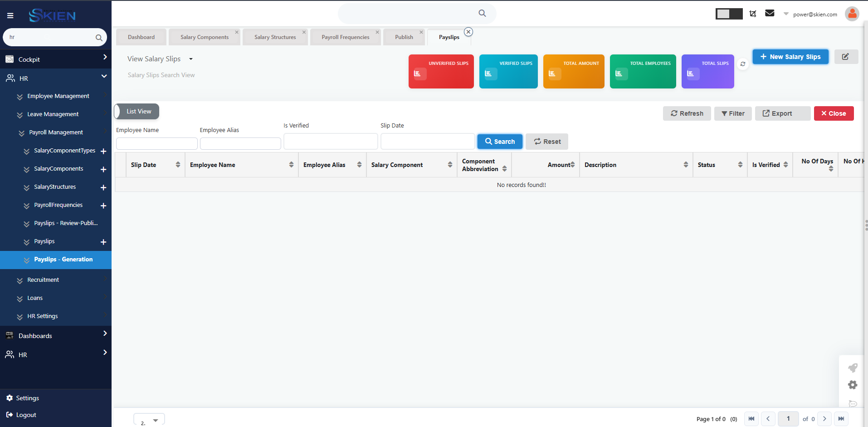
Task: Expand the HR Settings menu section
Action: point(42,316)
